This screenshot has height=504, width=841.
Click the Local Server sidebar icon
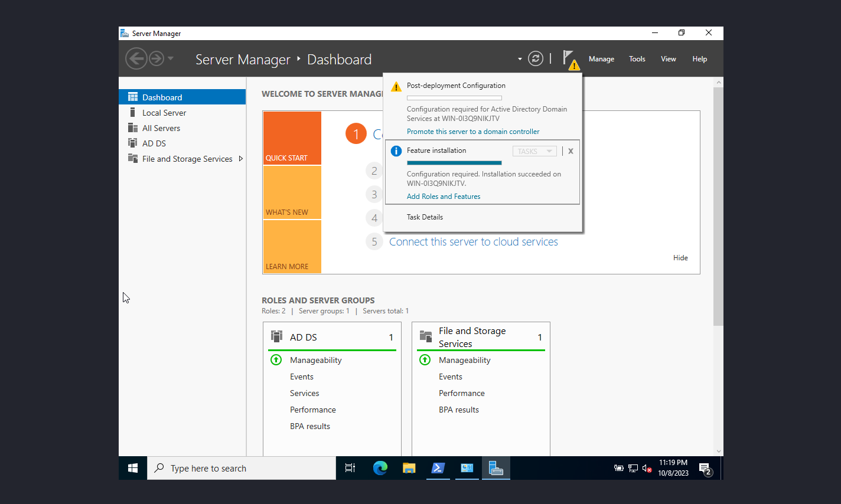pos(133,112)
